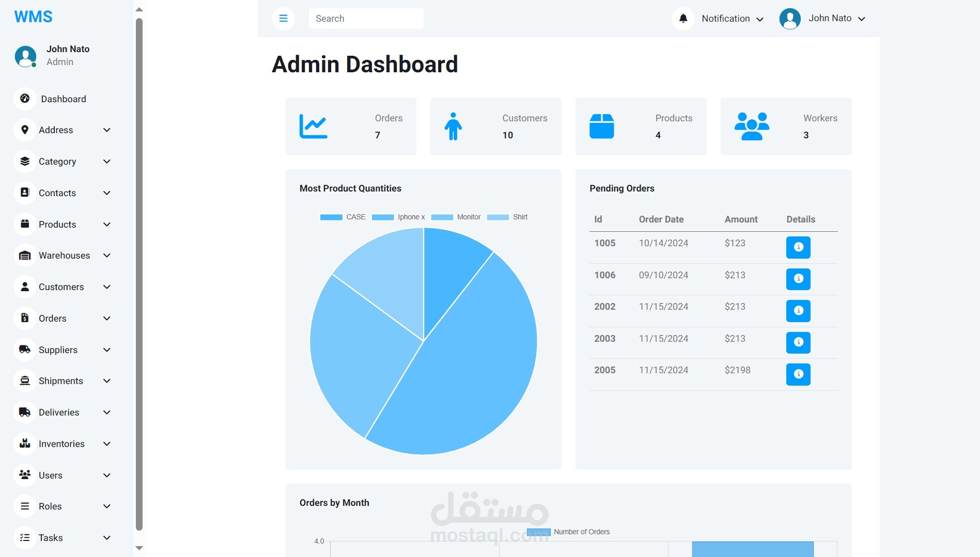Open details for pending order 1005
This screenshot has width=980, height=557.
(798, 247)
